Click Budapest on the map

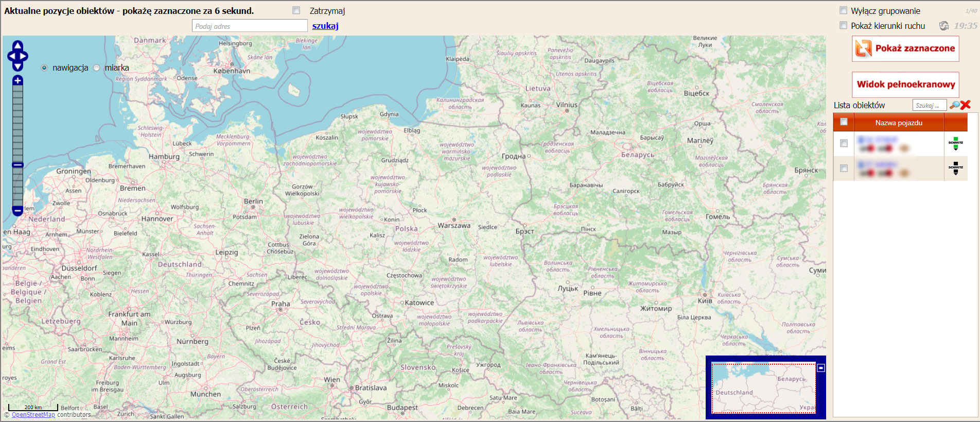click(x=402, y=408)
